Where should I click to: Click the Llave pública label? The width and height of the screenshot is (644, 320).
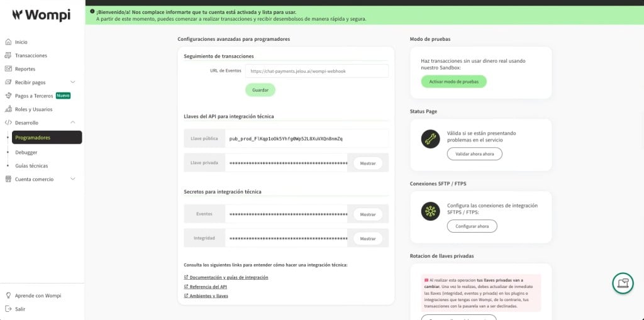[x=204, y=139]
